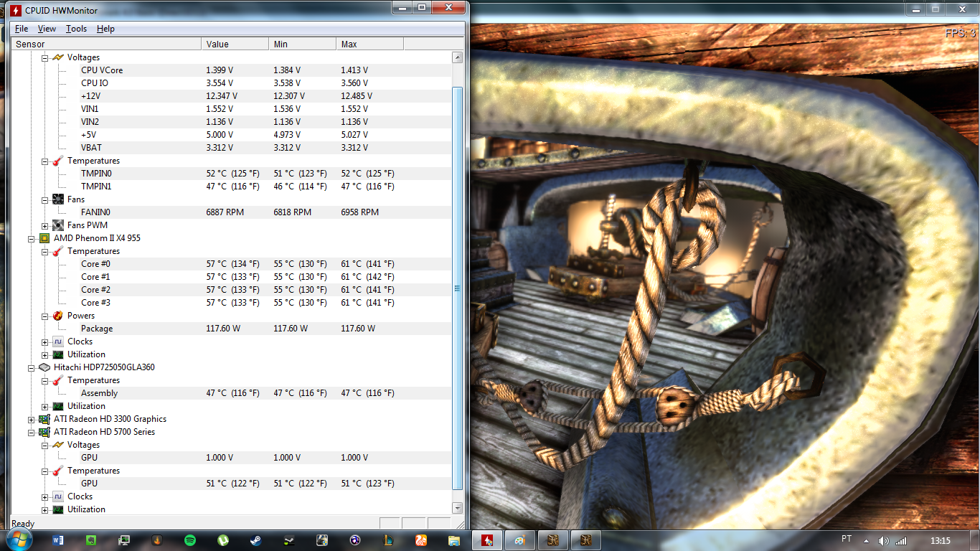
Task: Select the Package power row
Action: point(265,329)
